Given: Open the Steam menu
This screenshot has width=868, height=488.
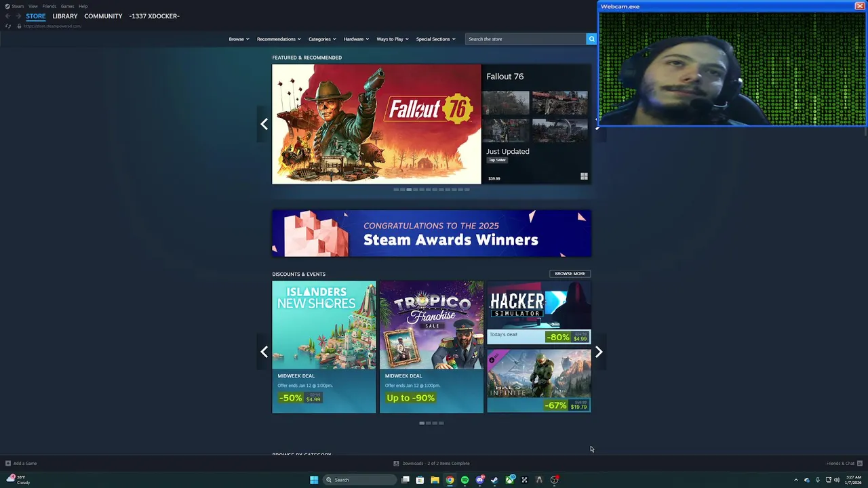Looking at the screenshot, I should (x=18, y=6).
